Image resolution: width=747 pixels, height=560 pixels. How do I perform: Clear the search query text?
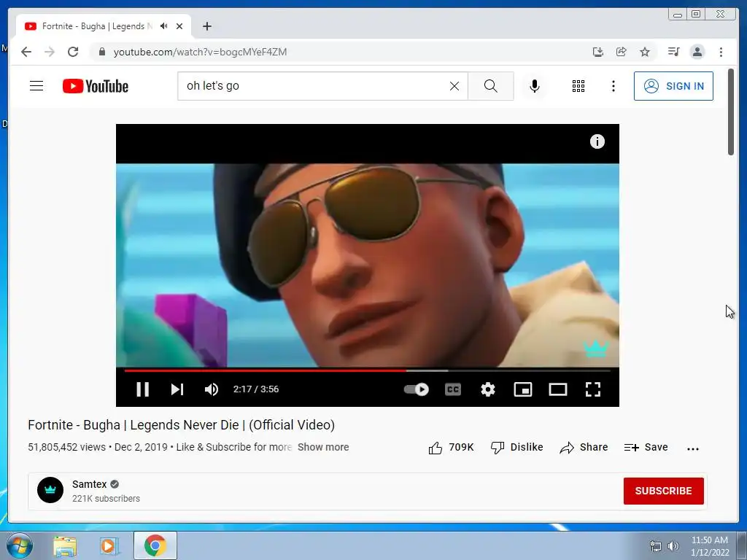tap(454, 86)
